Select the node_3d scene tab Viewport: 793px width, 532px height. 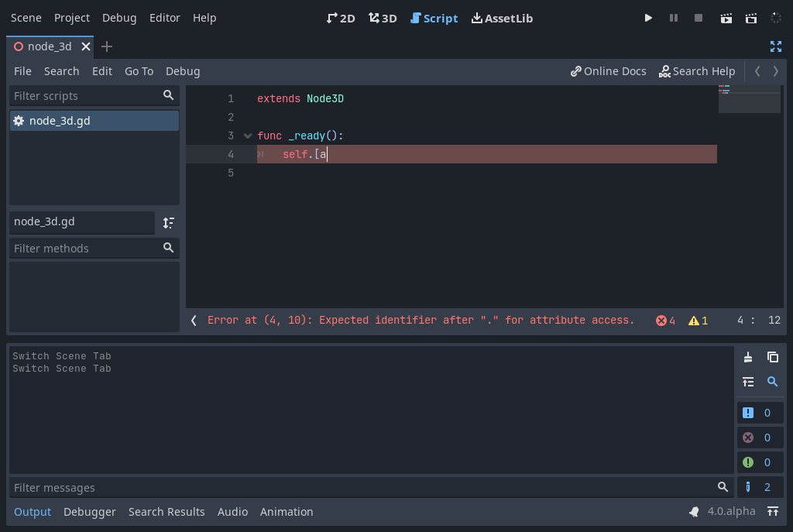coord(50,46)
